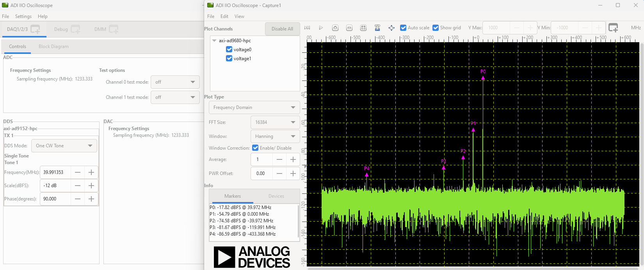Click the single-capture step icon in the Capture1 toolbar
Viewport: 644px width, 270px height.
point(307,28)
